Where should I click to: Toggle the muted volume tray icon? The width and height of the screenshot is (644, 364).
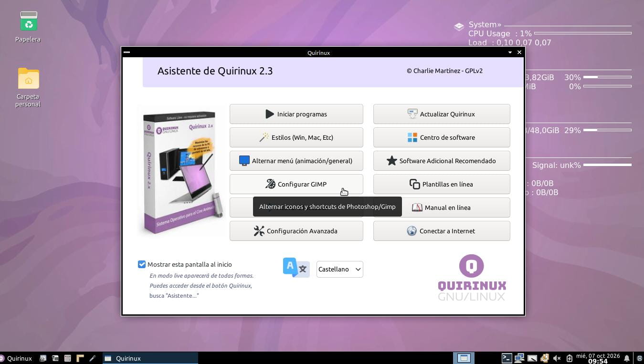pos(557,358)
